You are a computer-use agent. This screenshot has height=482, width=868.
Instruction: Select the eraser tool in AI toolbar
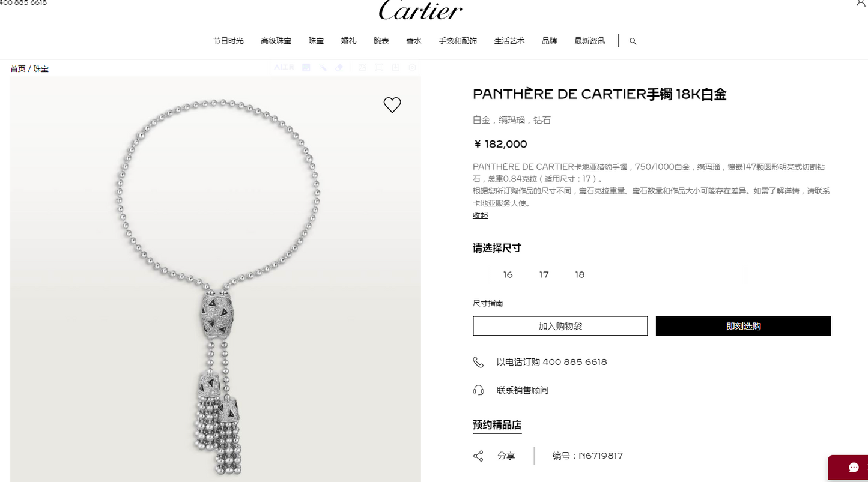pyautogui.click(x=339, y=68)
